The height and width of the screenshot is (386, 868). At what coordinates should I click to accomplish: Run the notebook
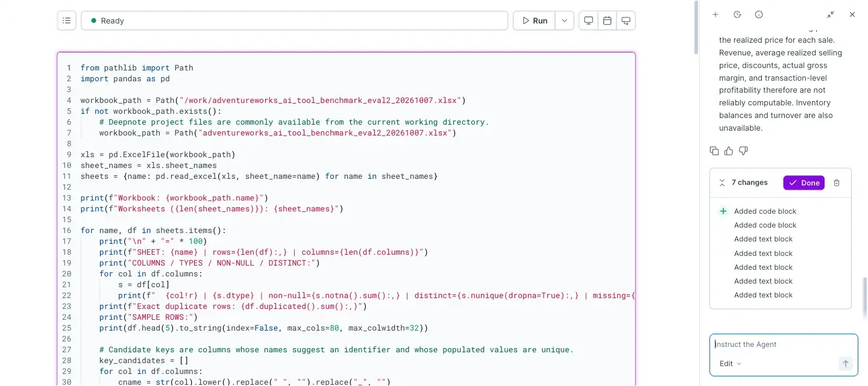pyautogui.click(x=534, y=20)
